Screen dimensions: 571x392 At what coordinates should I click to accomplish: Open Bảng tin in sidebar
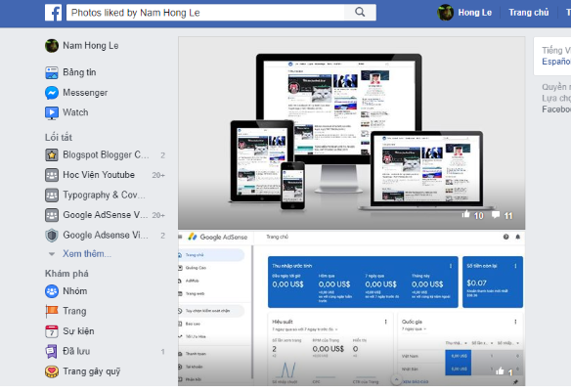pos(79,72)
